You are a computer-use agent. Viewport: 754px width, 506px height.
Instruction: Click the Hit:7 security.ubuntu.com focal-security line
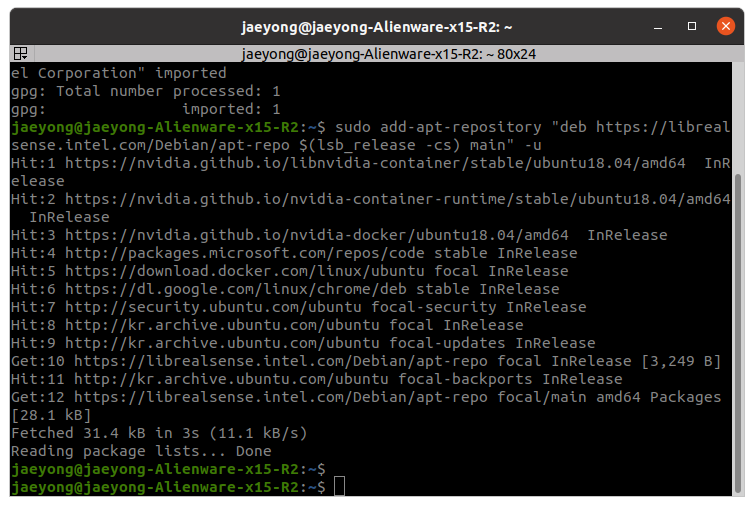point(299,307)
